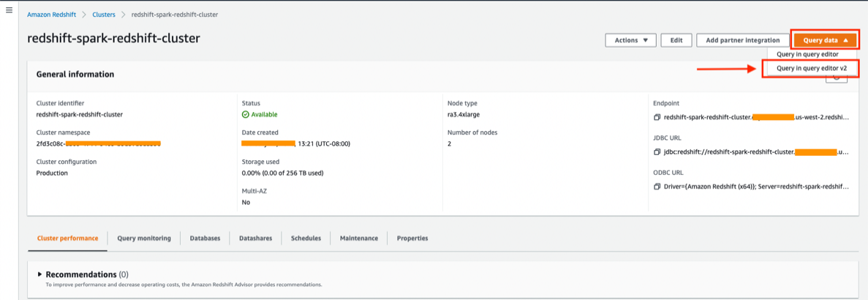The image size is (868, 300).
Task: Select the number of nodes value 2
Action: (450, 144)
